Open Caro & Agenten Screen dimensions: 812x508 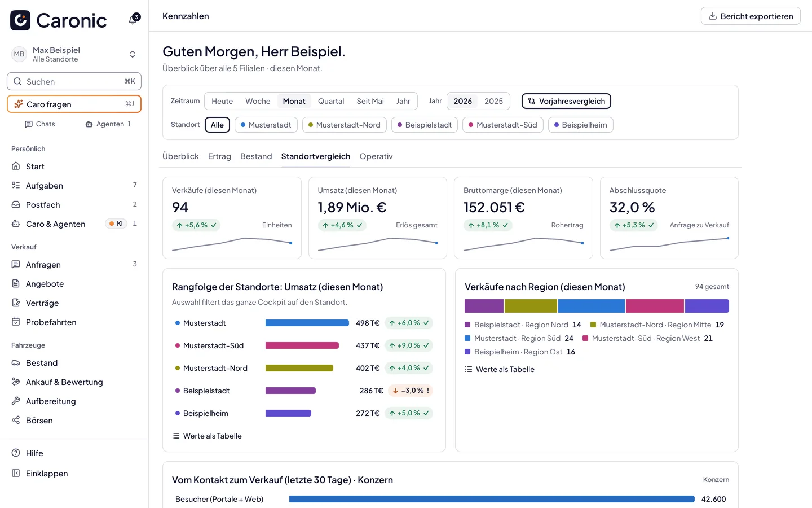coord(74,224)
